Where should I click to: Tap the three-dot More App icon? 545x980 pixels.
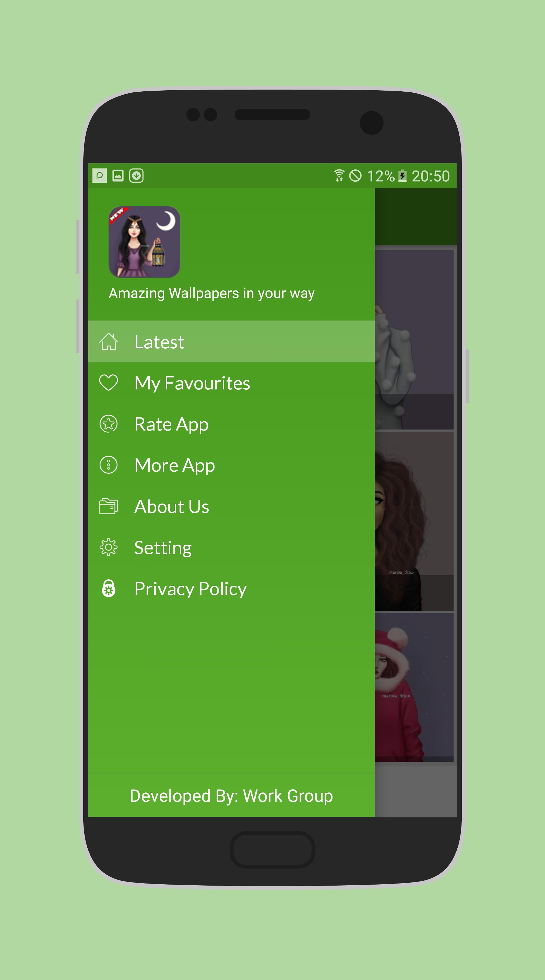click(x=109, y=465)
